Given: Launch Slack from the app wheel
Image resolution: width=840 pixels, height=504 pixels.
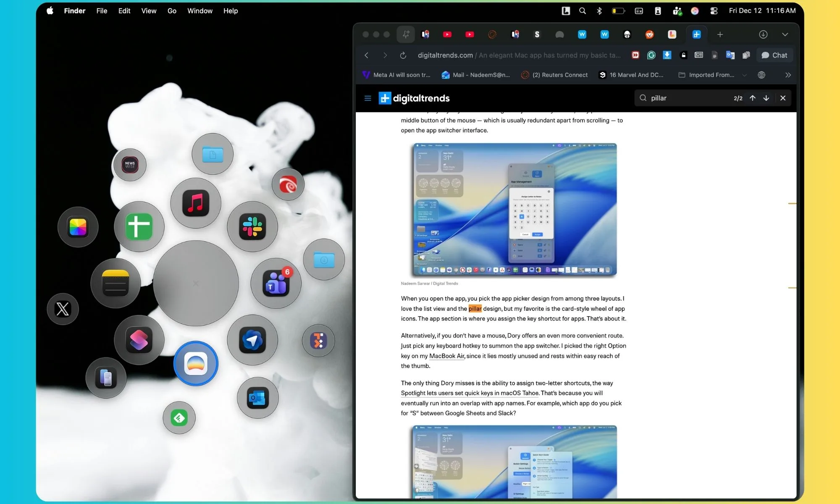Looking at the screenshot, I should (252, 227).
